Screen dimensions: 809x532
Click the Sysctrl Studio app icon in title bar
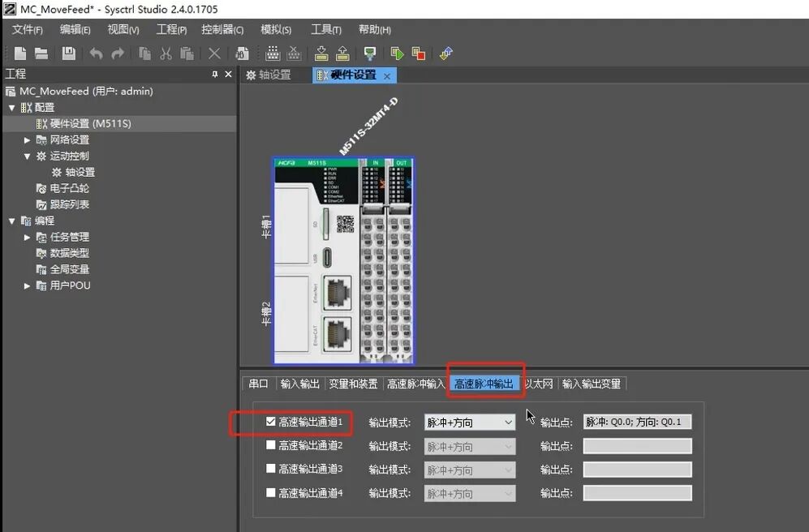coord(10,9)
